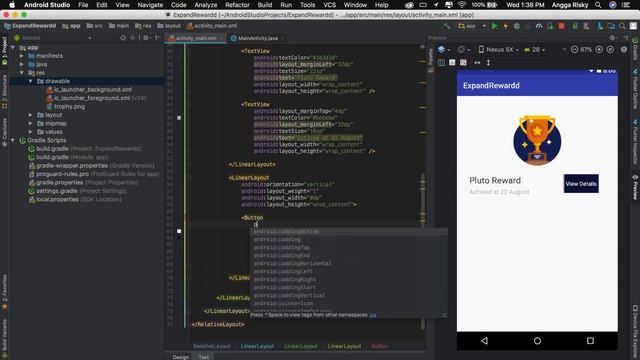This screenshot has height=360, width=640.
Task: Select android:paddingBottom in autocomplete list
Action: (x=349, y=231)
